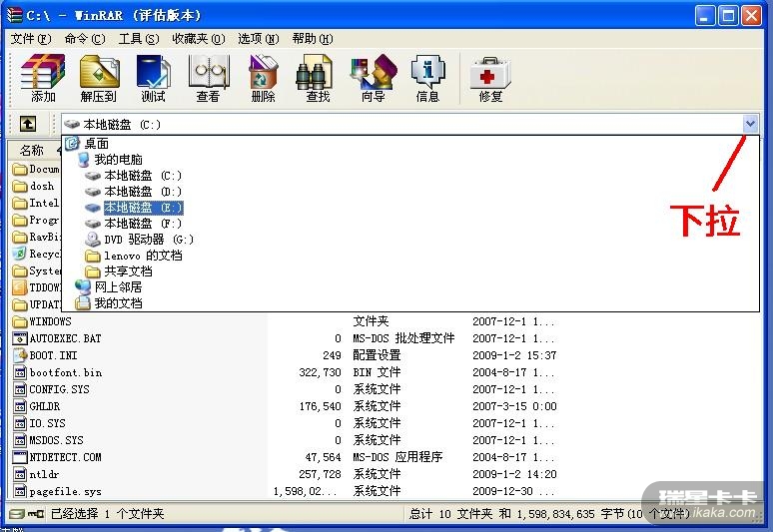Click the 删除 (Delete) toolbar icon
Viewport: 773px width, 532px height.
(263, 78)
